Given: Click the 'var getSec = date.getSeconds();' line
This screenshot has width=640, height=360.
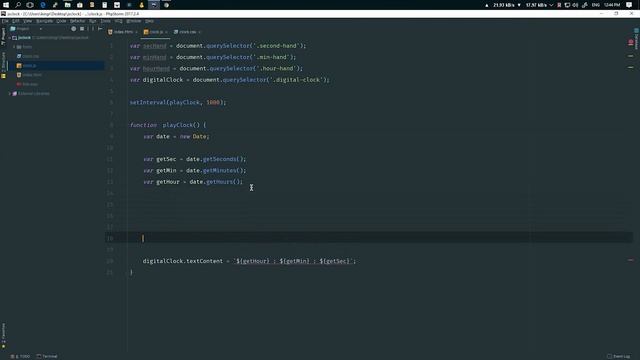Looking at the screenshot, I should click(x=195, y=159).
